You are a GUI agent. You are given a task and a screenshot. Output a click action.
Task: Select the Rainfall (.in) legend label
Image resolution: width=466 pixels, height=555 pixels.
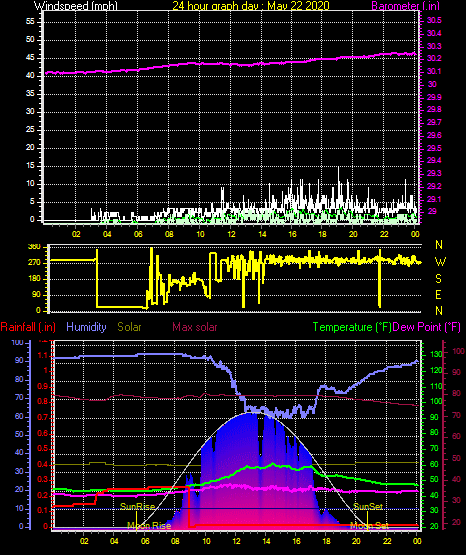click(x=28, y=327)
